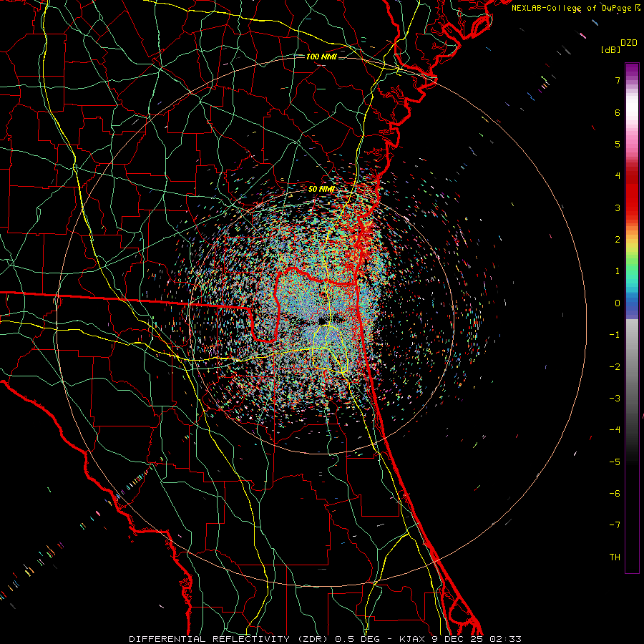
Task: Select the 3 tick label on the color scale
Action: 618,208
